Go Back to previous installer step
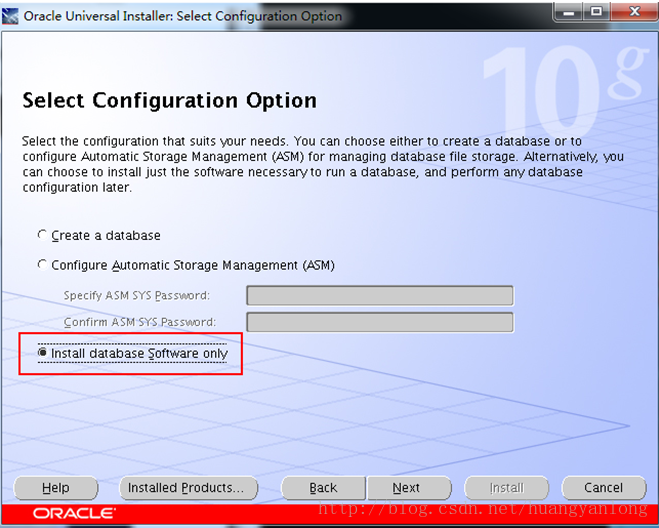 point(323,488)
